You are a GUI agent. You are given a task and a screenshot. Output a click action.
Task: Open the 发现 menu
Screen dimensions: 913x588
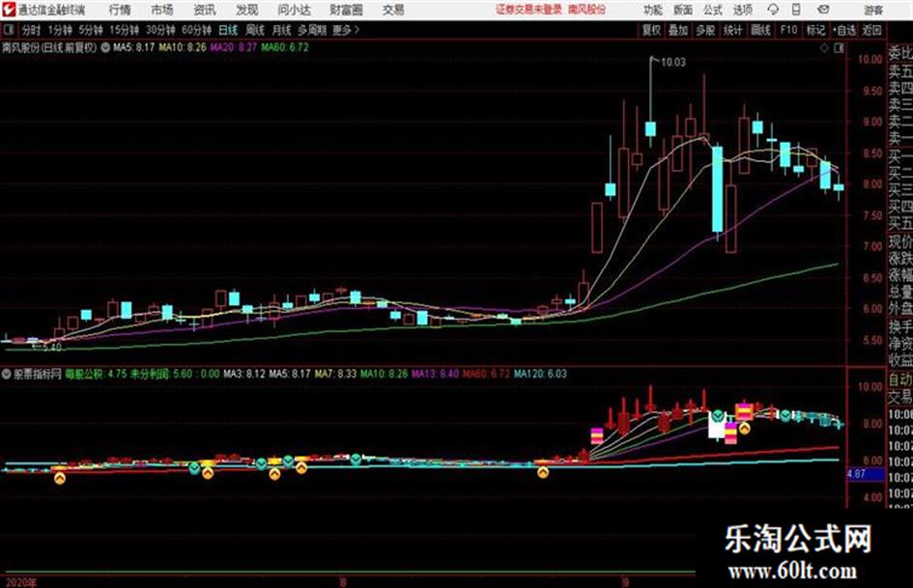tap(247, 10)
